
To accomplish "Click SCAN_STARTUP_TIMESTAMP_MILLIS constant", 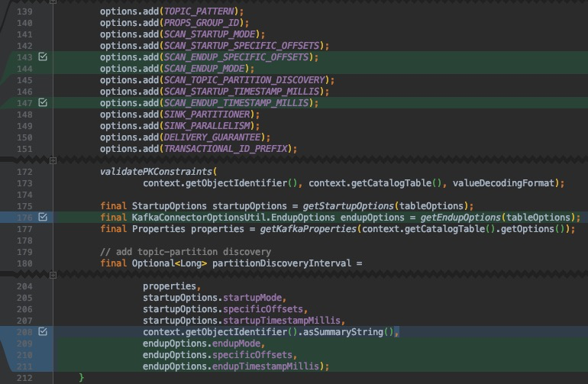I will (x=242, y=92).
